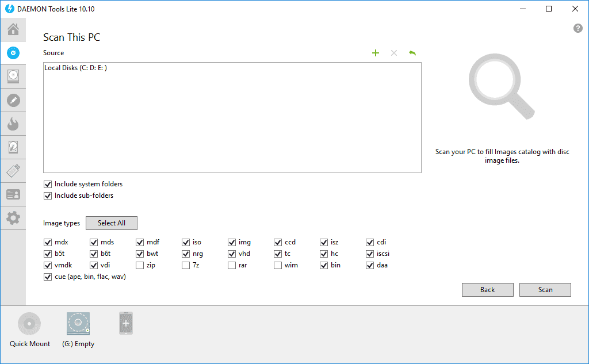The height and width of the screenshot is (364, 589).
Task: Open the image editor pencil icon
Action: pyautogui.click(x=13, y=100)
